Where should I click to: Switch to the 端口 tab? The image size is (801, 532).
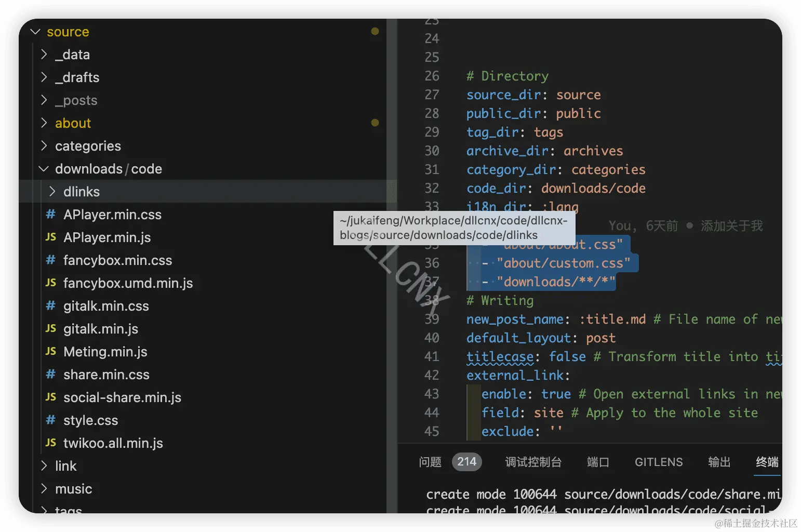tap(598, 462)
